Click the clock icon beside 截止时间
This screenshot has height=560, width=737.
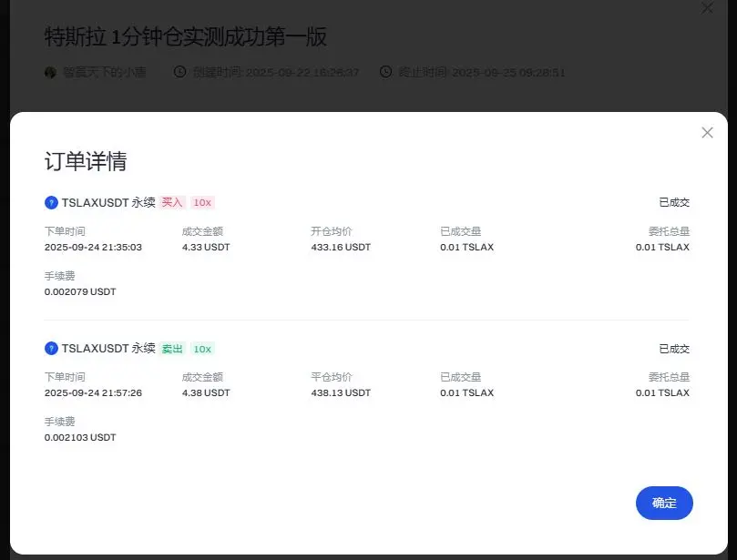tap(385, 72)
